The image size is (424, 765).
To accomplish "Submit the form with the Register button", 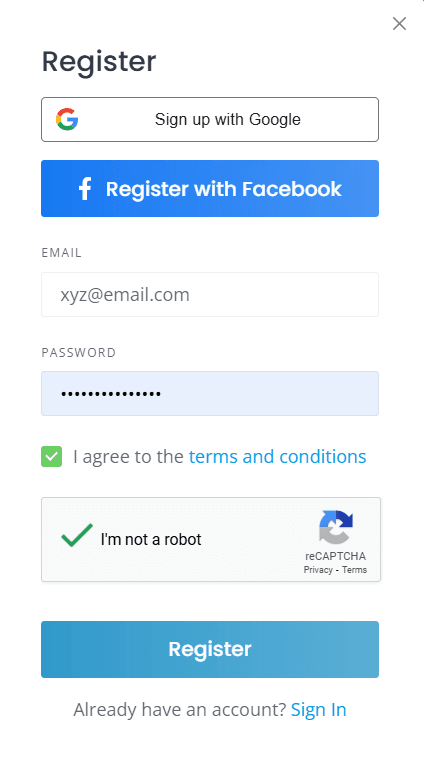I will click(210, 649).
